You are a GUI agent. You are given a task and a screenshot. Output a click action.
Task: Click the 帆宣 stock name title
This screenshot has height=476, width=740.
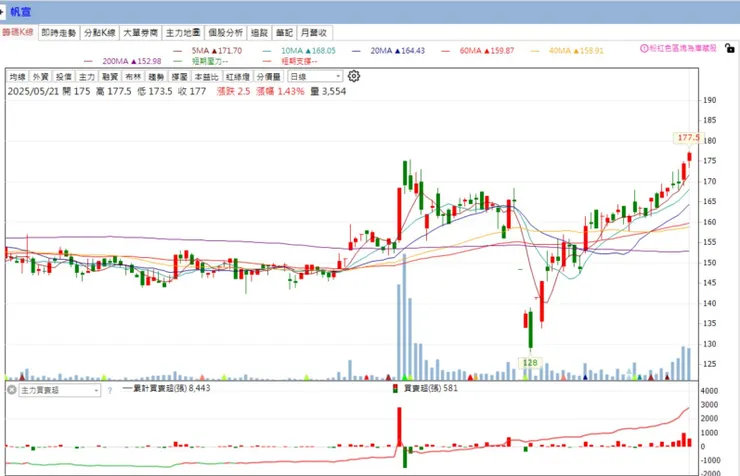(20, 12)
